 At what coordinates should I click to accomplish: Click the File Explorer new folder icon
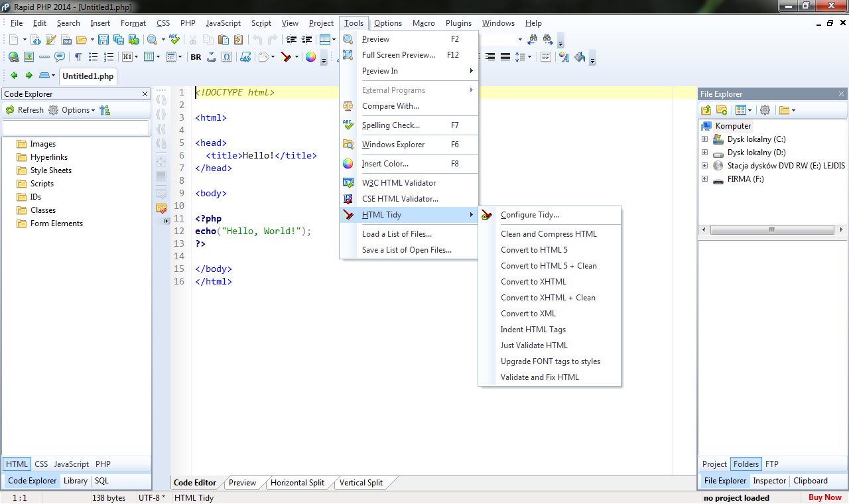(x=722, y=110)
